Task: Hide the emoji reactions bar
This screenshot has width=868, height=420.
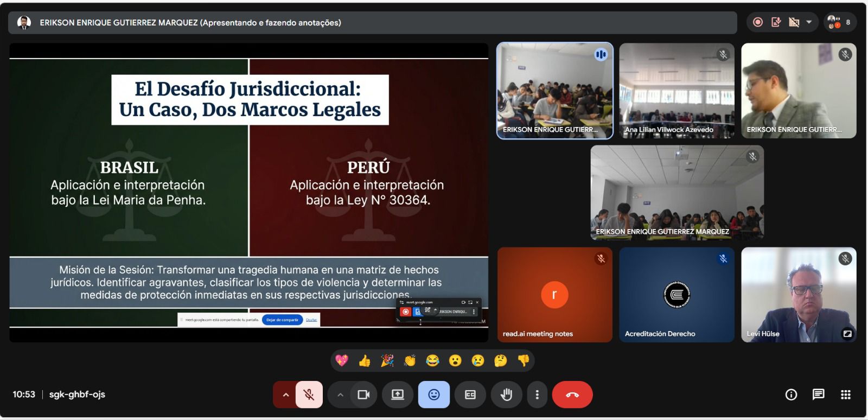Action: [433, 394]
